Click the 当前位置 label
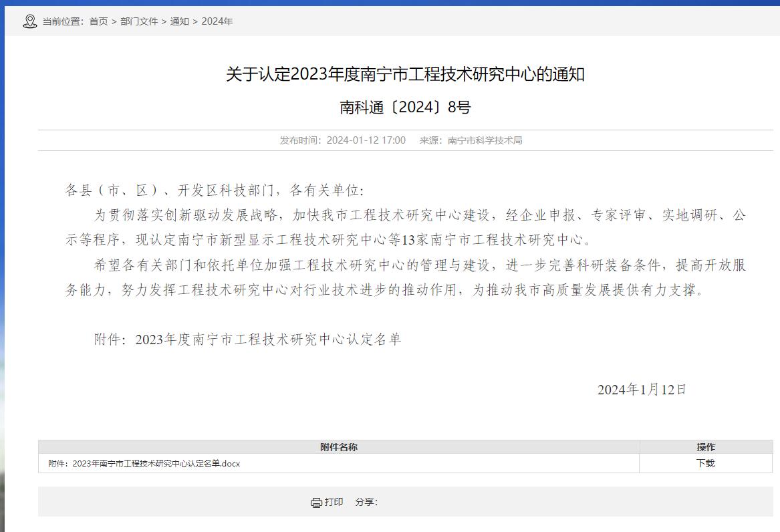780x532 pixels. click(62, 21)
